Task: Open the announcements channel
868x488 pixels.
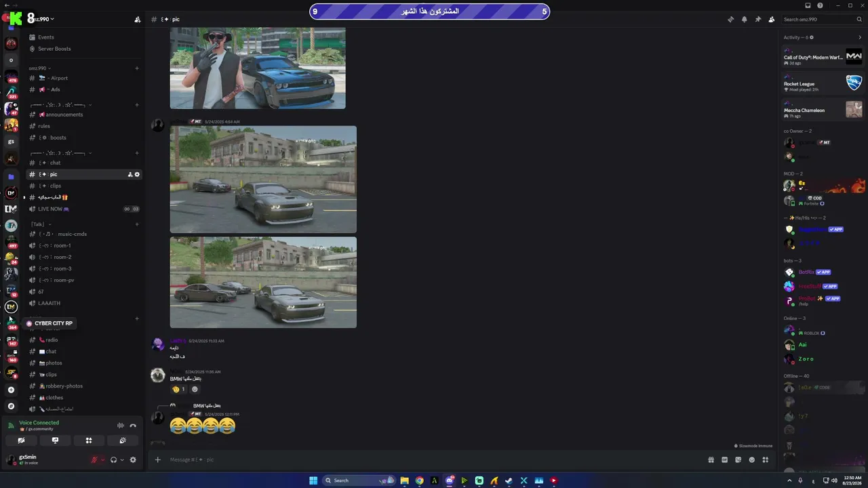Action: pos(85,115)
